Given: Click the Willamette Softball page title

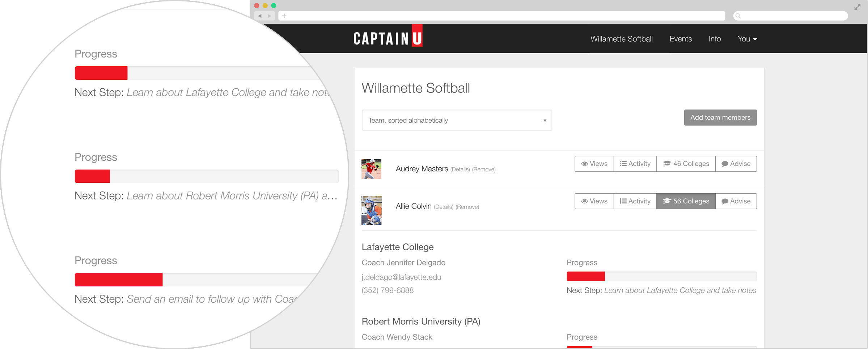Looking at the screenshot, I should click(x=415, y=88).
